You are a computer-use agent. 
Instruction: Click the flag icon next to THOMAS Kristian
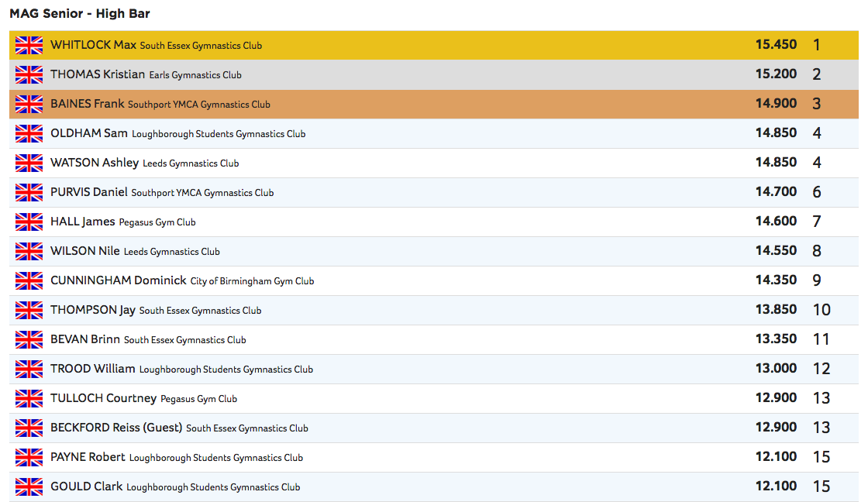pos(29,74)
